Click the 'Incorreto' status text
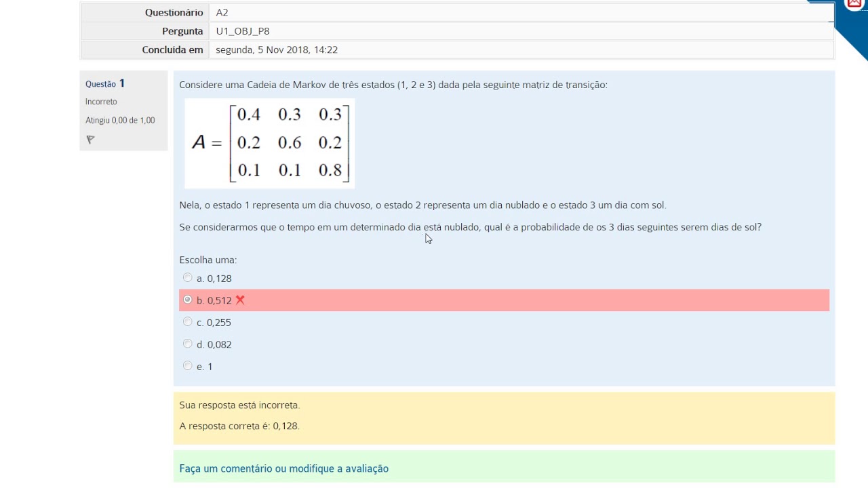 [101, 102]
